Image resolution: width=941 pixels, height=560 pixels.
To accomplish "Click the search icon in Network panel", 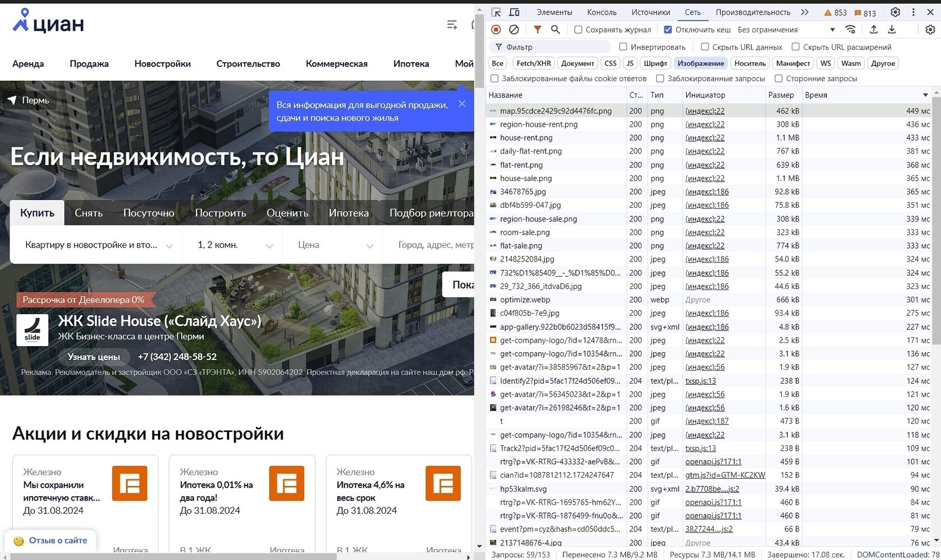I will pos(555,29).
